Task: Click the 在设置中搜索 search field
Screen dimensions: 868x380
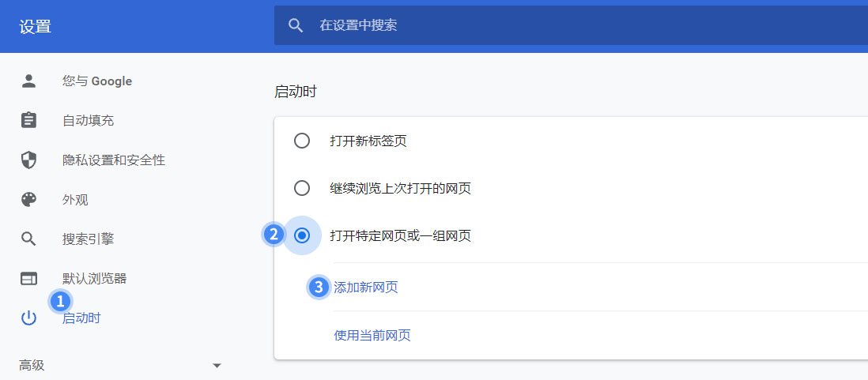Action: click(x=571, y=25)
